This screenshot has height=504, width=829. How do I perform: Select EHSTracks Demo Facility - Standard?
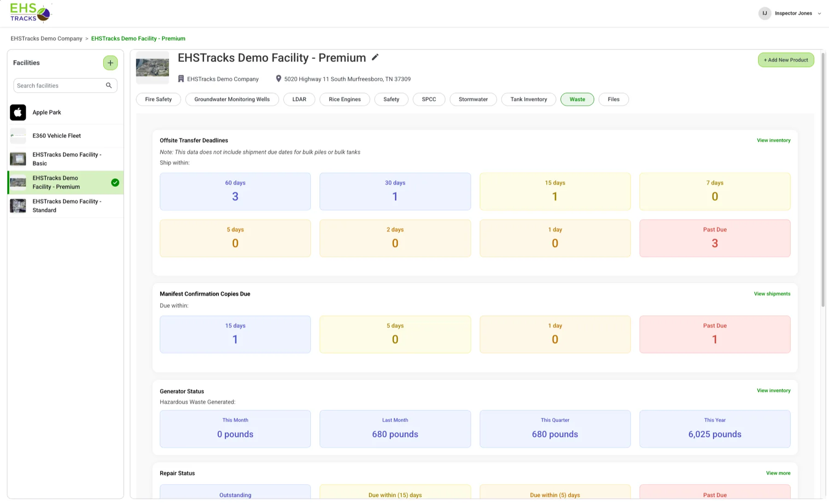pos(65,206)
